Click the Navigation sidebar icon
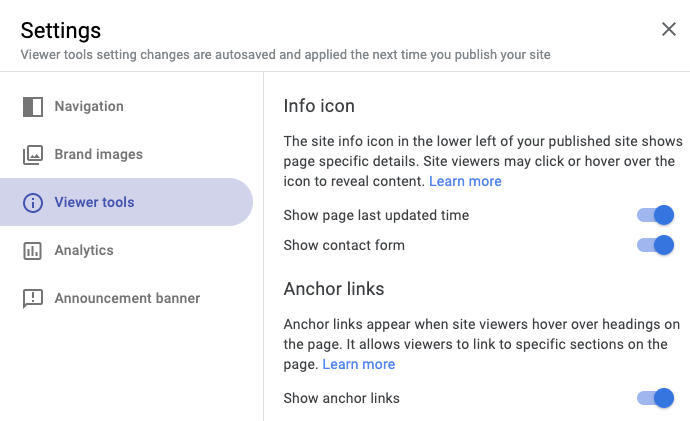 (x=33, y=107)
